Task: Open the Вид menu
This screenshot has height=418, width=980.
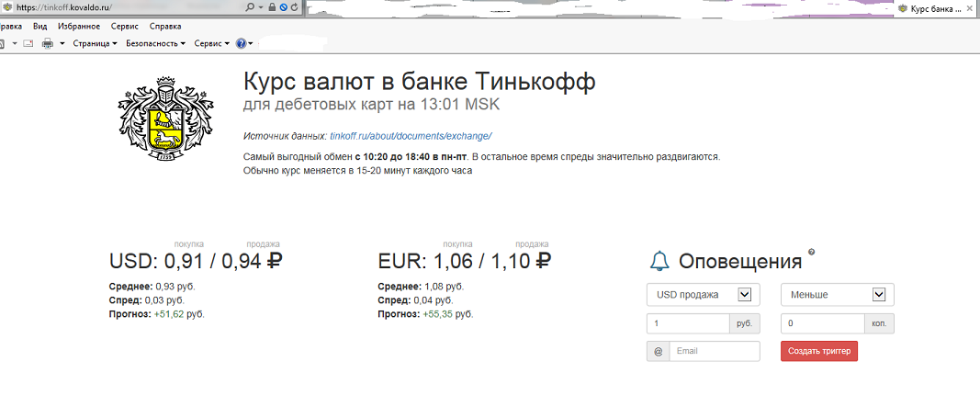Action: point(40,27)
